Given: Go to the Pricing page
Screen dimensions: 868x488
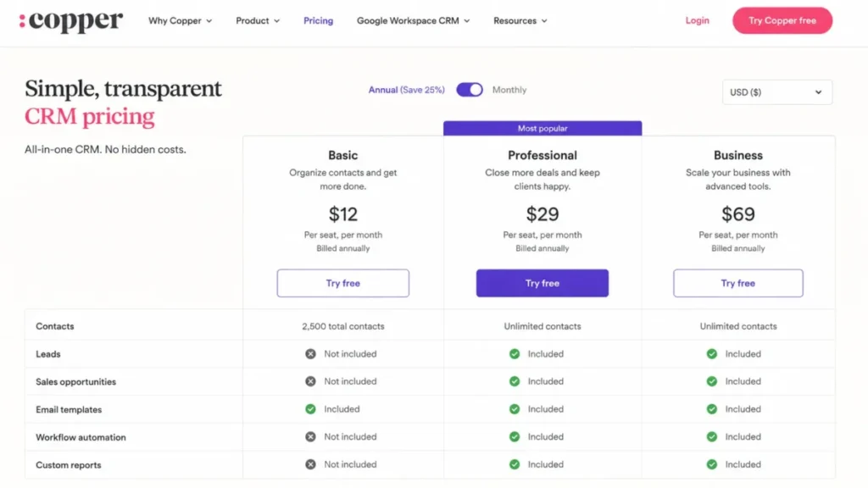Looking at the screenshot, I should 319,21.
